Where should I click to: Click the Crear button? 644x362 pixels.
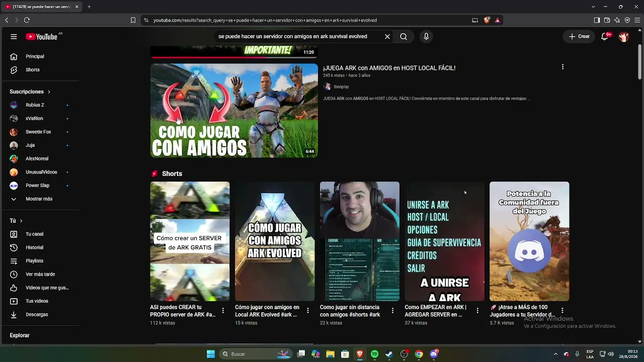pyautogui.click(x=580, y=37)
